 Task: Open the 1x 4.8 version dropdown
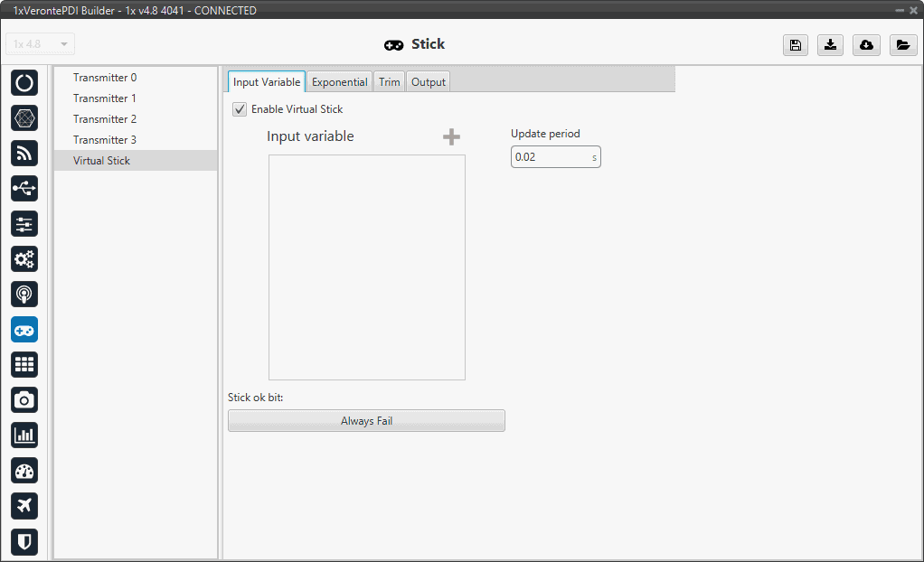tap(41, 44)
